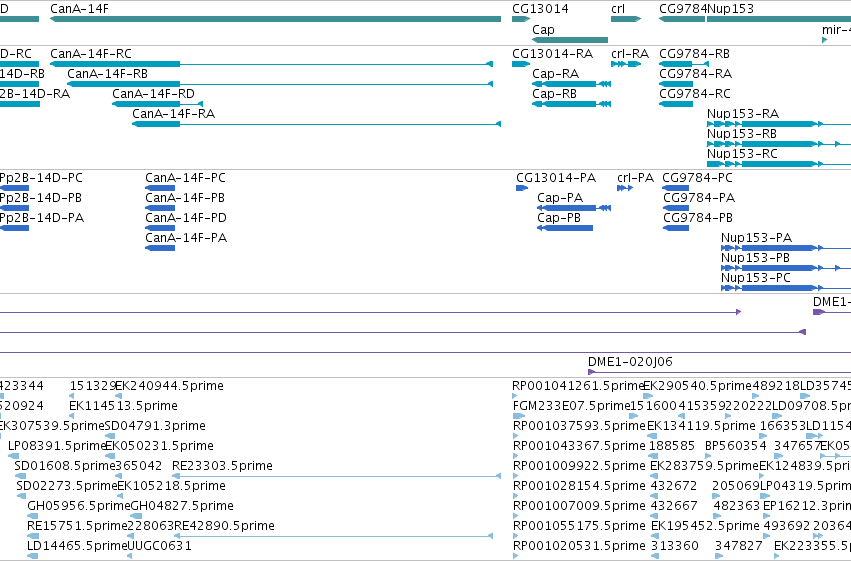Image resolution: width=851 pixels, height=561 pixels.
Task: Select the CanA-14F gene label
Action: coord(79,9)
